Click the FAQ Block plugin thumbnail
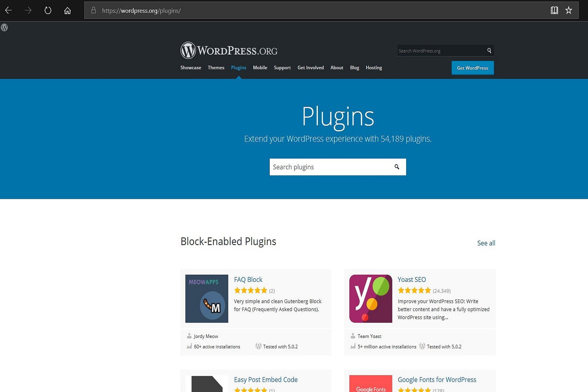588x392 pixels. [x=207, y=298]
